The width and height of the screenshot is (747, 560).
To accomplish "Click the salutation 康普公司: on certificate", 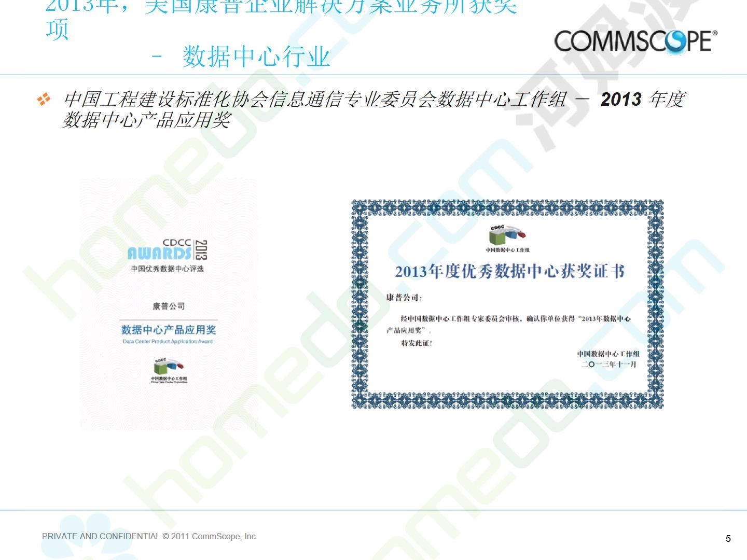I will [x=405, y=298].
